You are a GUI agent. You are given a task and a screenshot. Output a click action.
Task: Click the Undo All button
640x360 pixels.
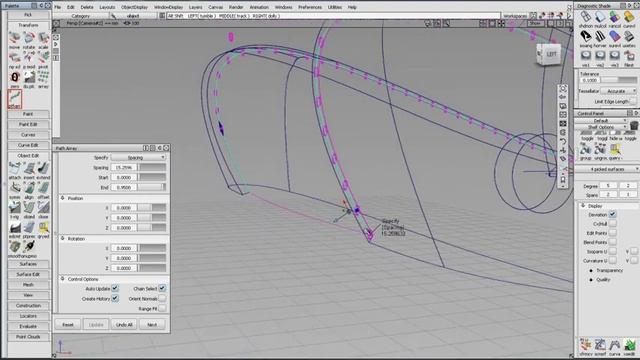(124, 324)
